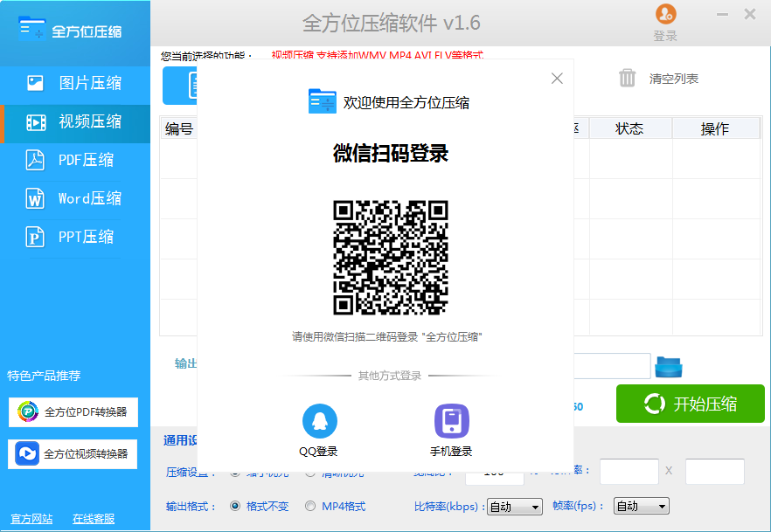This screenshot has height=532, width=771.
Task: Click the WeChat login QR code
Action: click(390, 257)
